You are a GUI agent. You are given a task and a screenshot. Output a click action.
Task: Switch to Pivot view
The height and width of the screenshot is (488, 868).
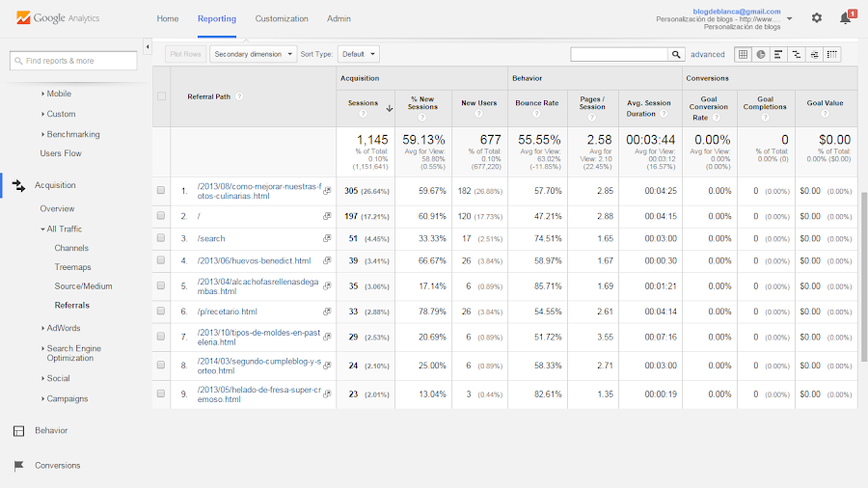click(831, 54)
